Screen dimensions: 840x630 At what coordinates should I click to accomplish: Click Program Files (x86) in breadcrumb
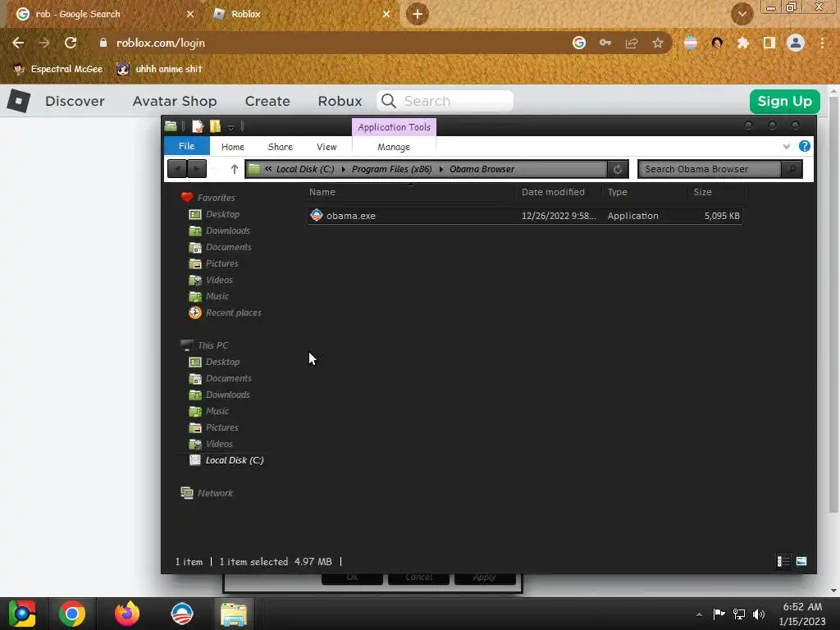pos(391,169)
